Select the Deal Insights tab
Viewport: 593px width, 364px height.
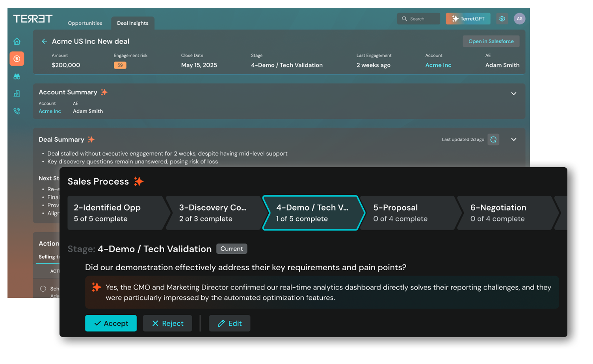(133, 23)
